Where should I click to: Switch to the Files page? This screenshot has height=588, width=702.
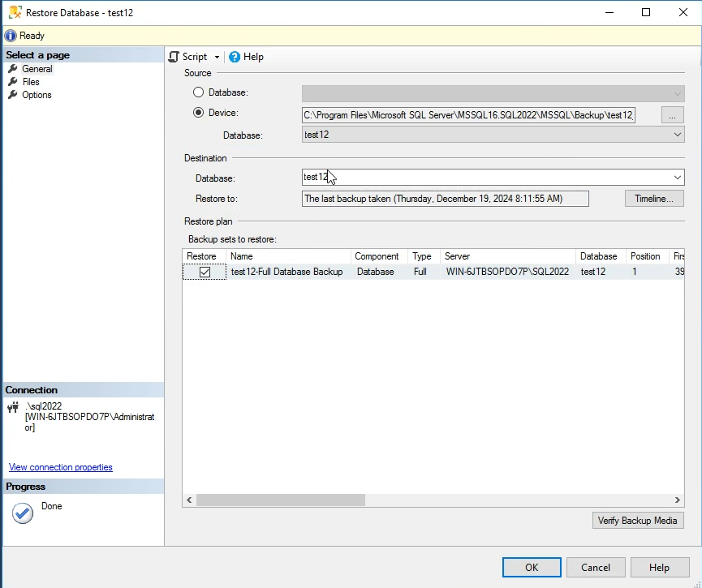coord(31,82)
